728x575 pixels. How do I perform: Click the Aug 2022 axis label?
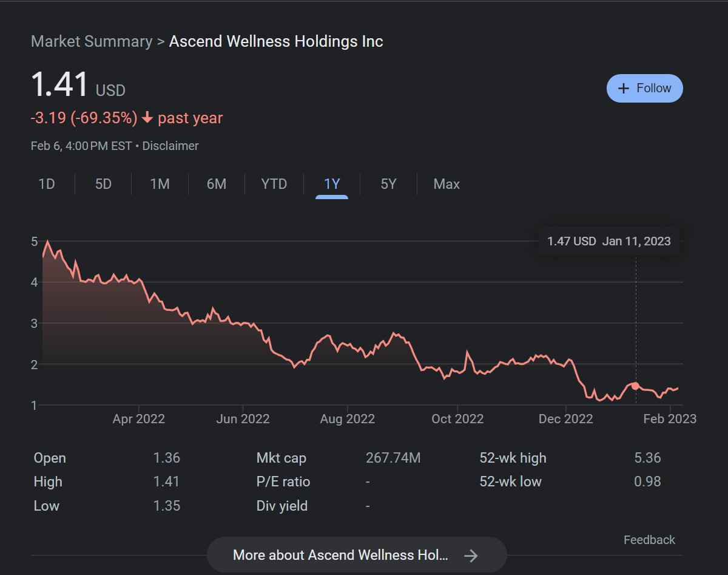click(x=348, y=419)
